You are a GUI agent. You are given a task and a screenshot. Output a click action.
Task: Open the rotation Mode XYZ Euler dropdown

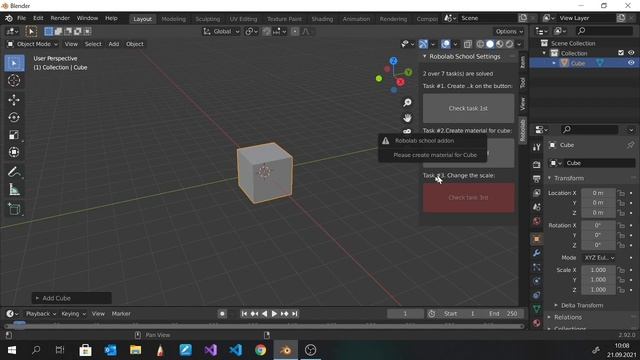coord(598,258)
